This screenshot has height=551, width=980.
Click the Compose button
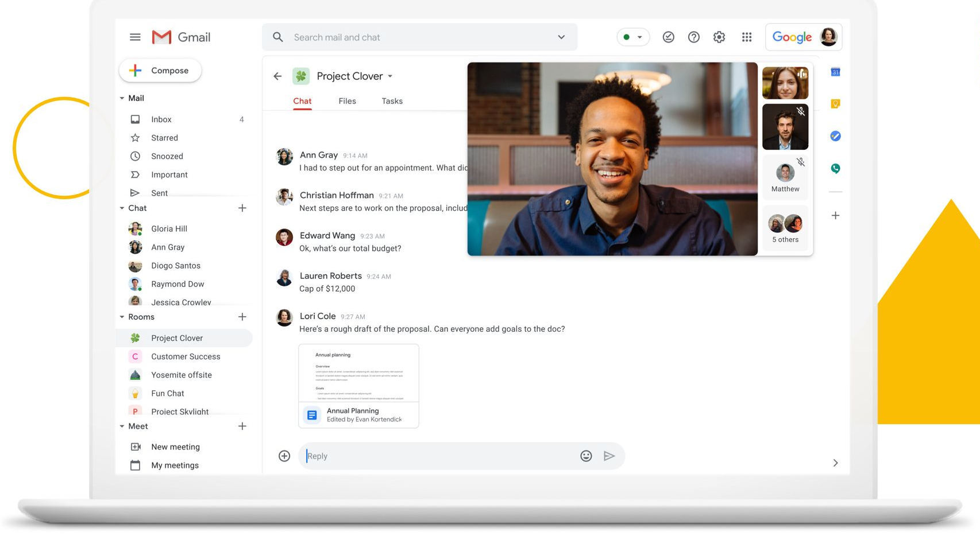[160, 70]
